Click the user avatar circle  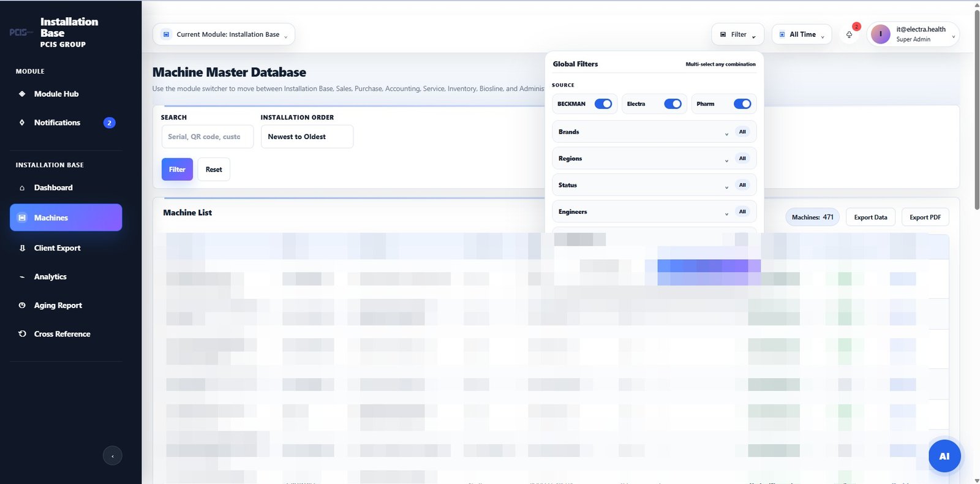(x=881, y=34)
